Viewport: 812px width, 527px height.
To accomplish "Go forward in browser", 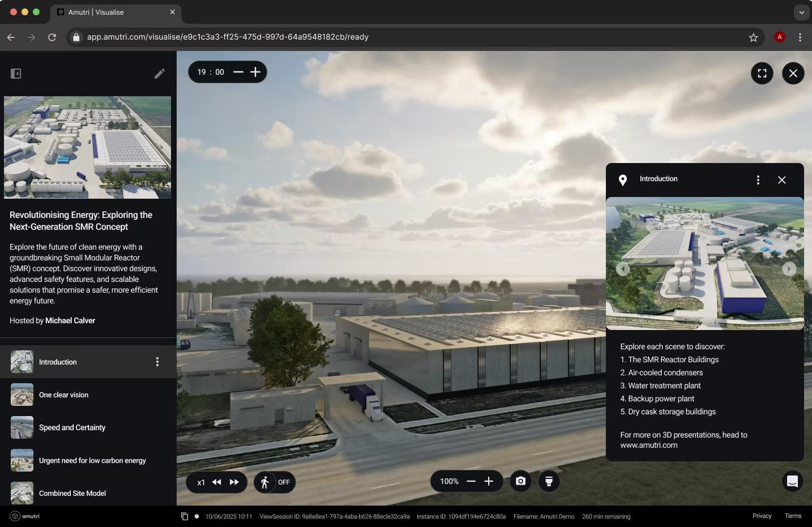I will [x=32, y=37].
